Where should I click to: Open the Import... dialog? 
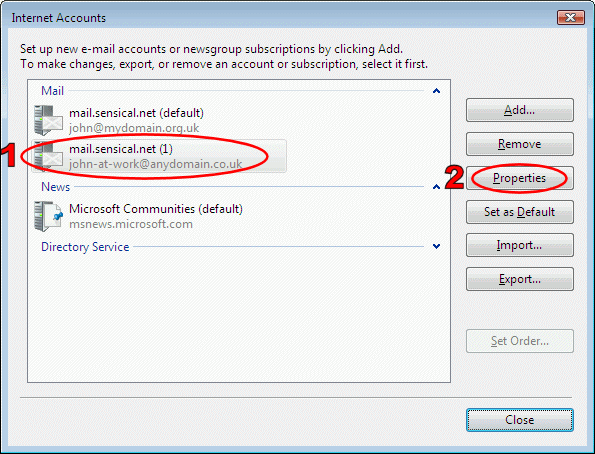[519, 245]
